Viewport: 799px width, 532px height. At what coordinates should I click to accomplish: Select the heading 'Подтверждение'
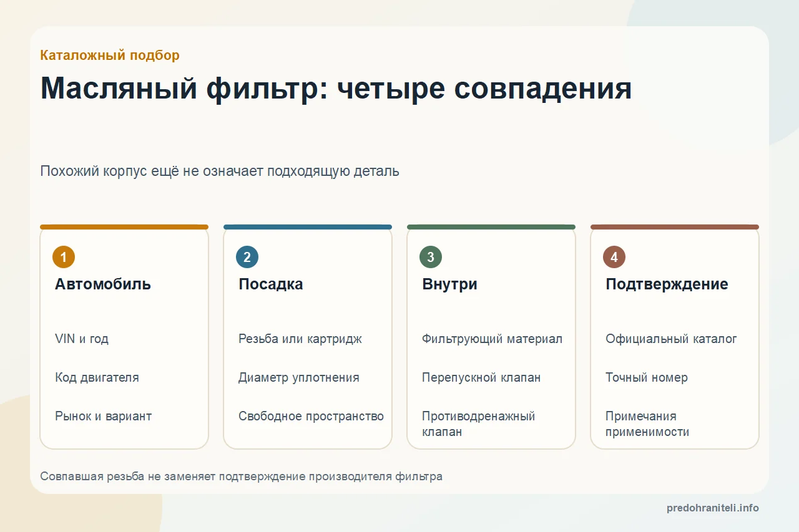pos(667,284)
